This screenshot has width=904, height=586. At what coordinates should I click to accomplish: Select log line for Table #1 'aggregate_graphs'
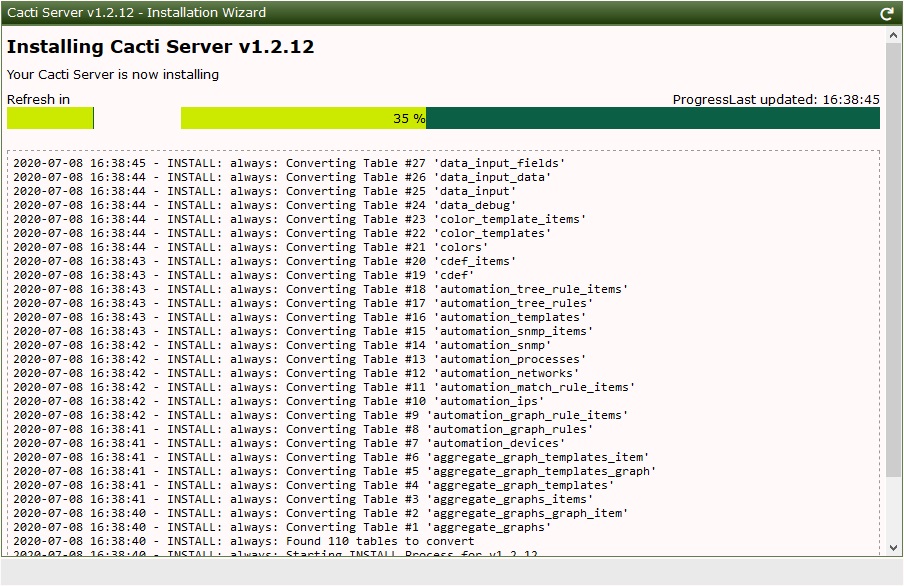pos(282,527)
